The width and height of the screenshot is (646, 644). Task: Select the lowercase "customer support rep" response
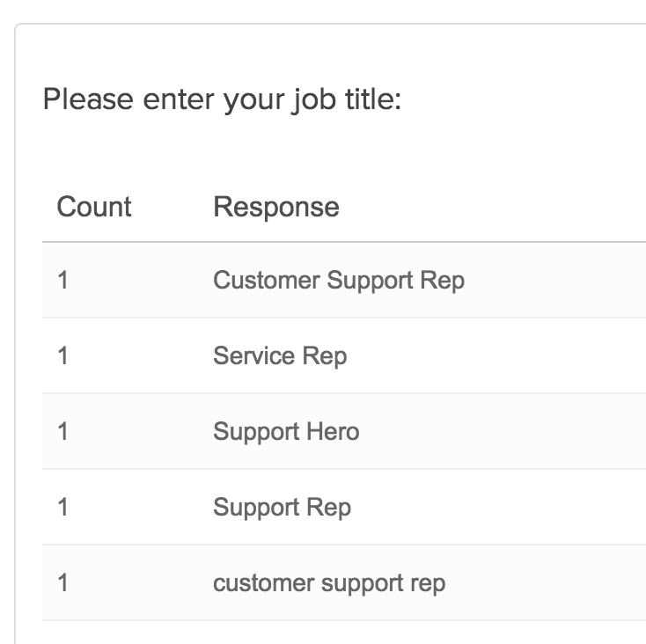(329, 583)
